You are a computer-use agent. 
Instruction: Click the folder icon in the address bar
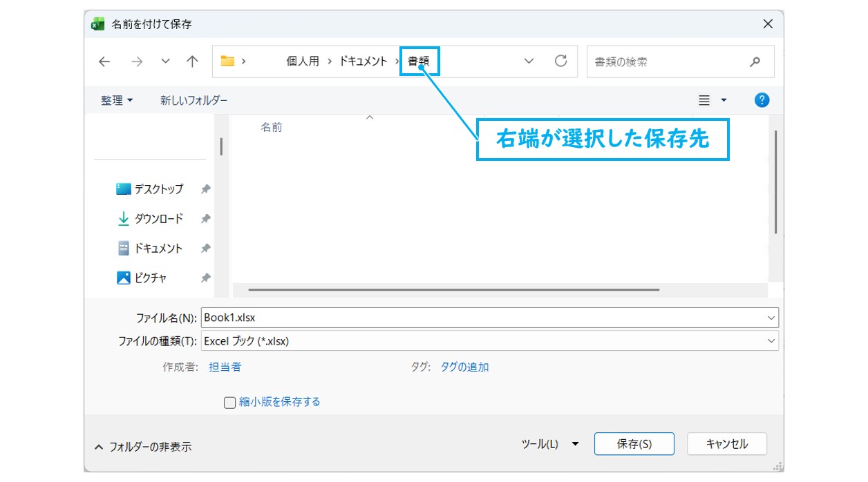click(x=228, y=61)
